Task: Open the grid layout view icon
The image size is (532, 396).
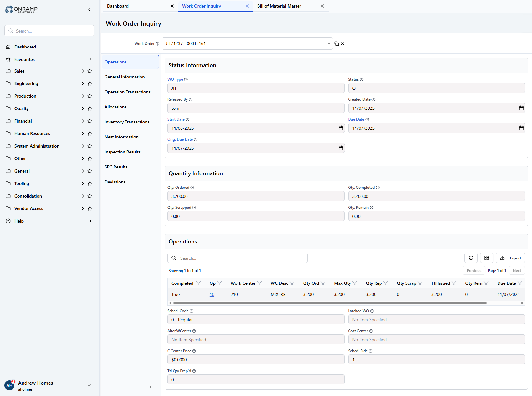Action: 486,258
